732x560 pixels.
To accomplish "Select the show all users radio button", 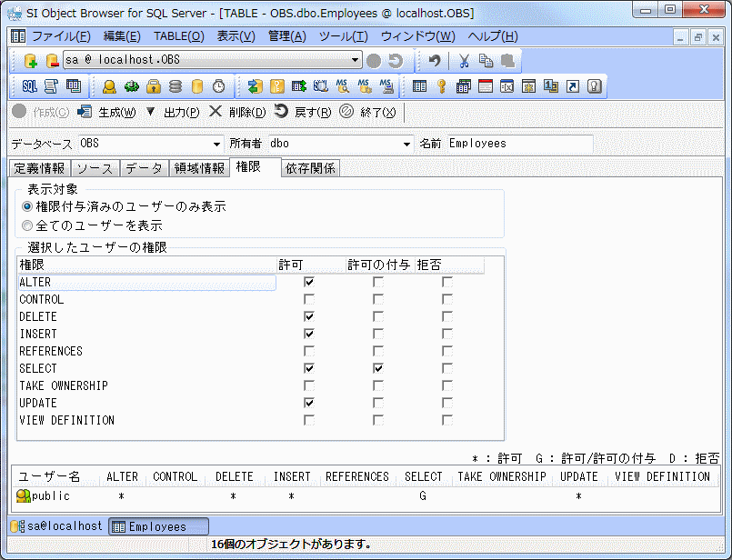I will click(x=27, y=225).
